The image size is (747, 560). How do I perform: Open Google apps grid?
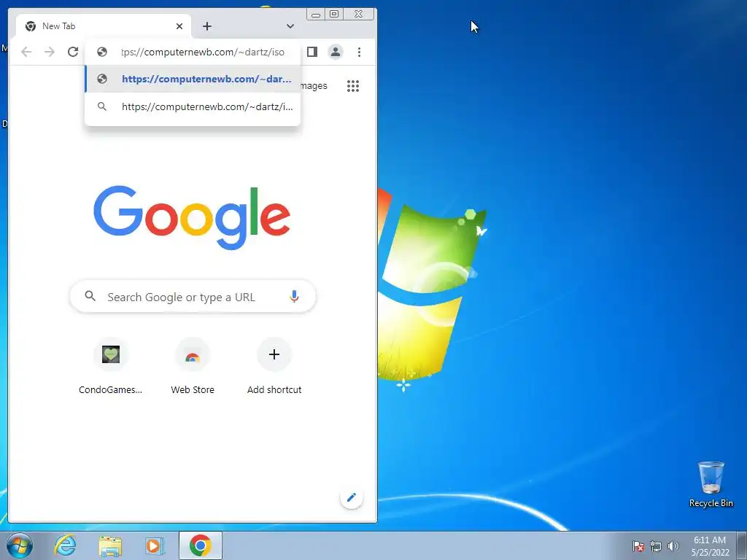(353, 86)
